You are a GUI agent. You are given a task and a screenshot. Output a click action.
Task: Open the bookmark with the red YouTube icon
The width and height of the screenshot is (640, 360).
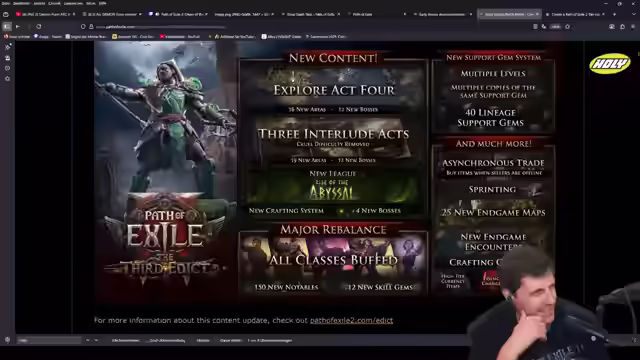click(180, 37)
